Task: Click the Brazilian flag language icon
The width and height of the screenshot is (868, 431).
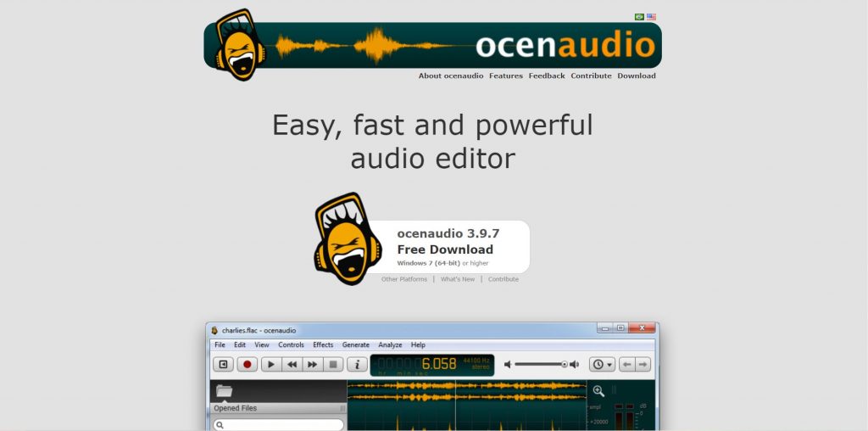Action: [639, 17]
